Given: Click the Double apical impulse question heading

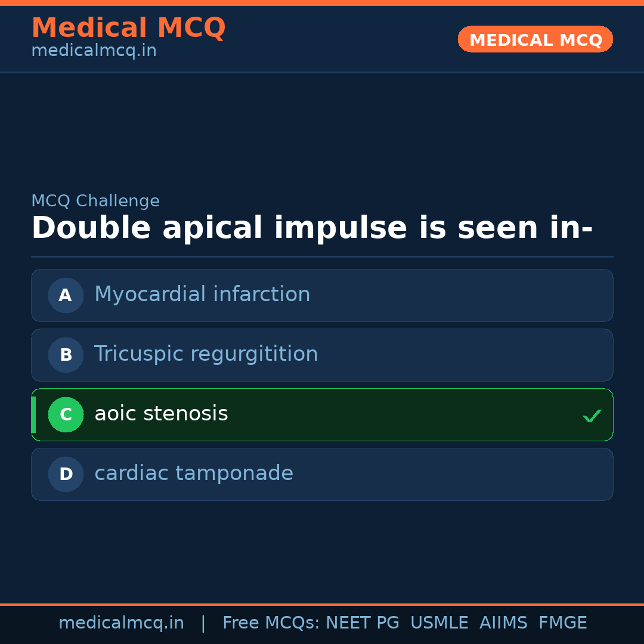Looking at the screenshot, I should click(x=311, y=228).
